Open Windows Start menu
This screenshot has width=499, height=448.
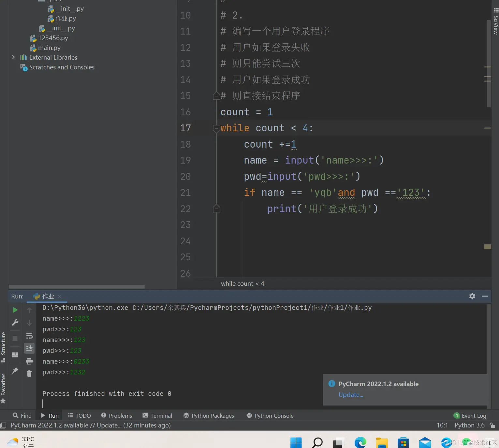[x=296, y=442]
